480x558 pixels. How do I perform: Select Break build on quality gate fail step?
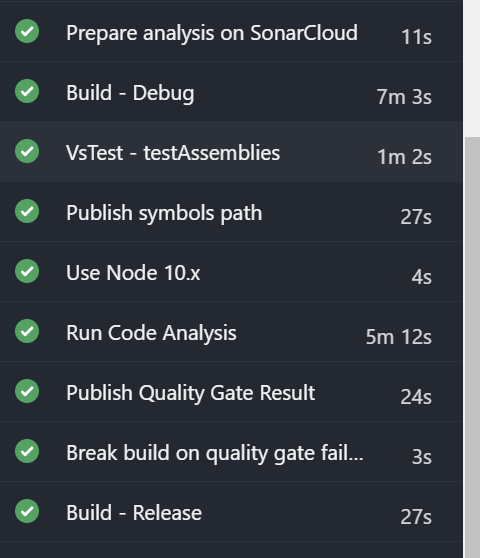[x=231, y=452]
